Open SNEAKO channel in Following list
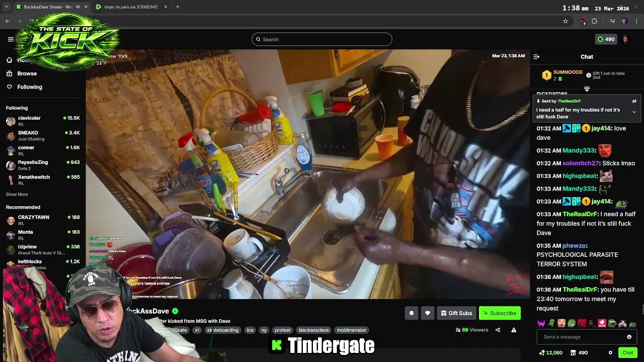Screen dimensions: 644x362 coord(43,136)
